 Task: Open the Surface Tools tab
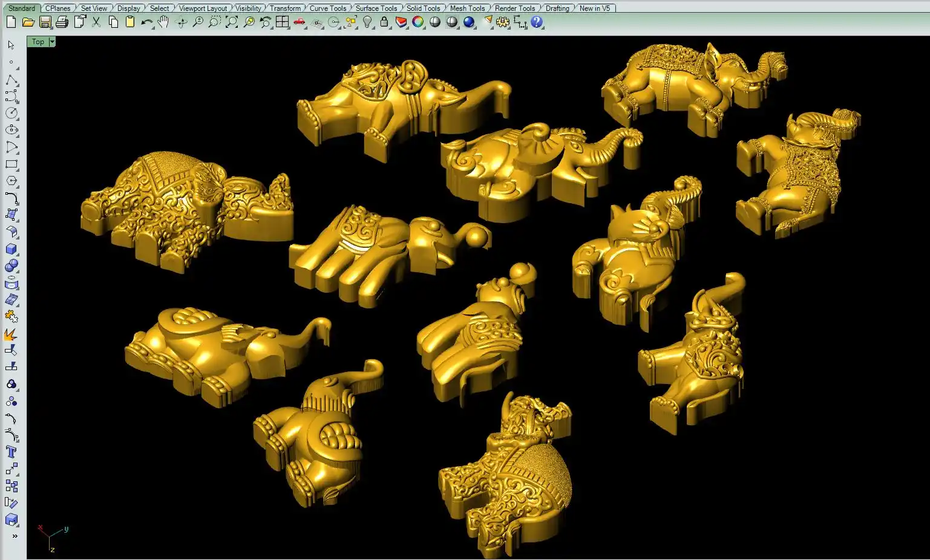(376, 8)
